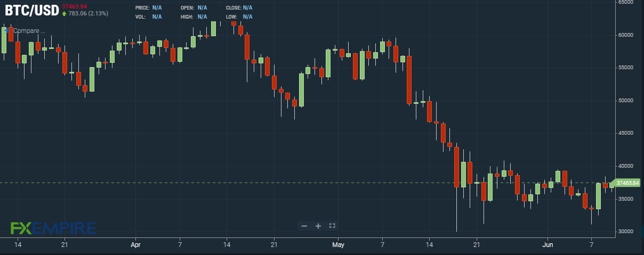Click the HIGH: N/A readout
Screen dimensions: 644x255
click(x=194, y=17)
